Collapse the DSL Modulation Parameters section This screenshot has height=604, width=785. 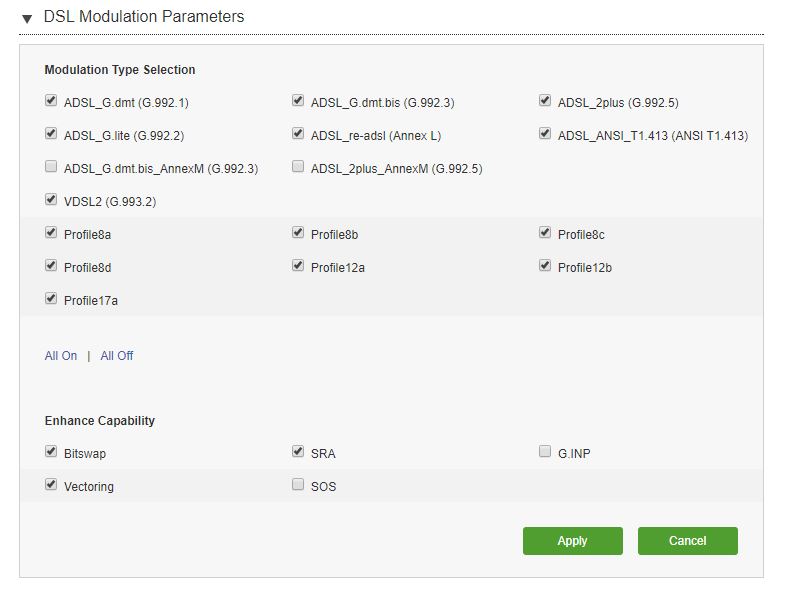(27, 19)
